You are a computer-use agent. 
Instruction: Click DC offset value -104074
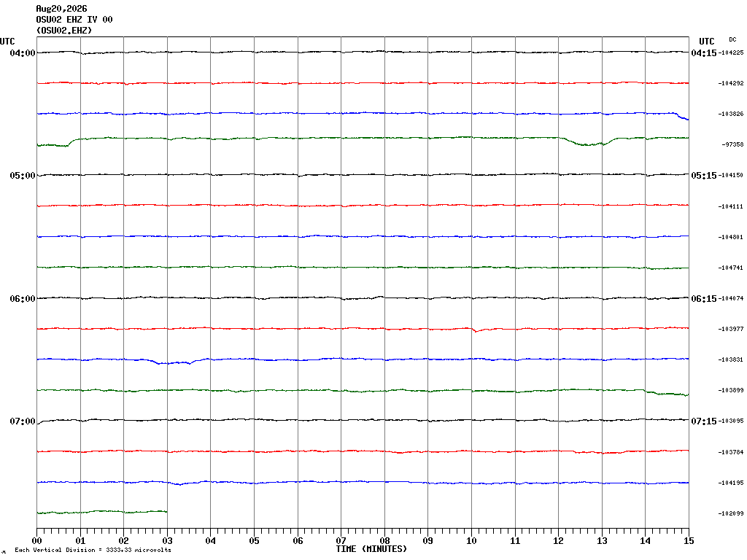pos(731,298)
